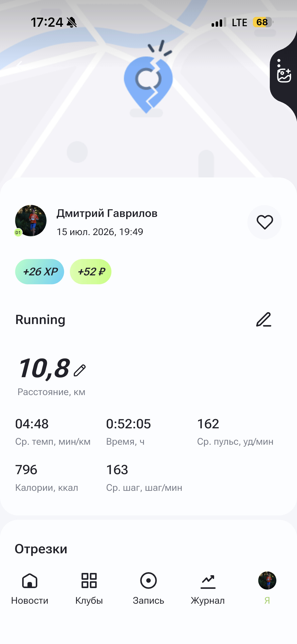Tap the Дмитрий Гаврилов name link

[x=107, y=213]
